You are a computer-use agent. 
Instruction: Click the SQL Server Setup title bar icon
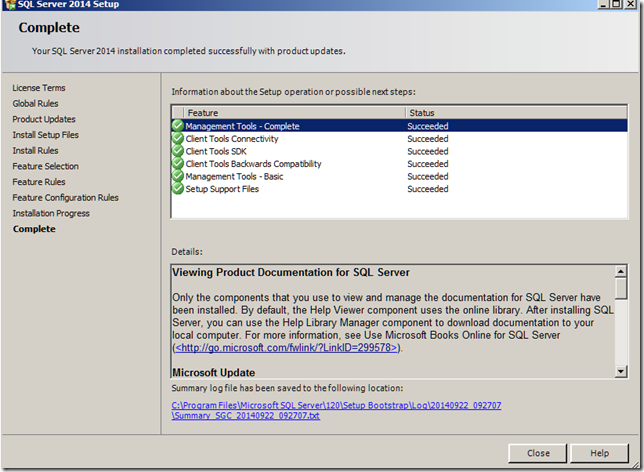(9, 5)
